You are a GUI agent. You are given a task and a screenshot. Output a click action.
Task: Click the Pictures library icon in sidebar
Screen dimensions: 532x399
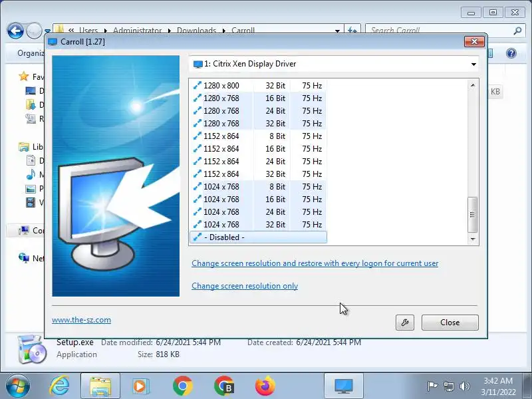tap(31, 189)
